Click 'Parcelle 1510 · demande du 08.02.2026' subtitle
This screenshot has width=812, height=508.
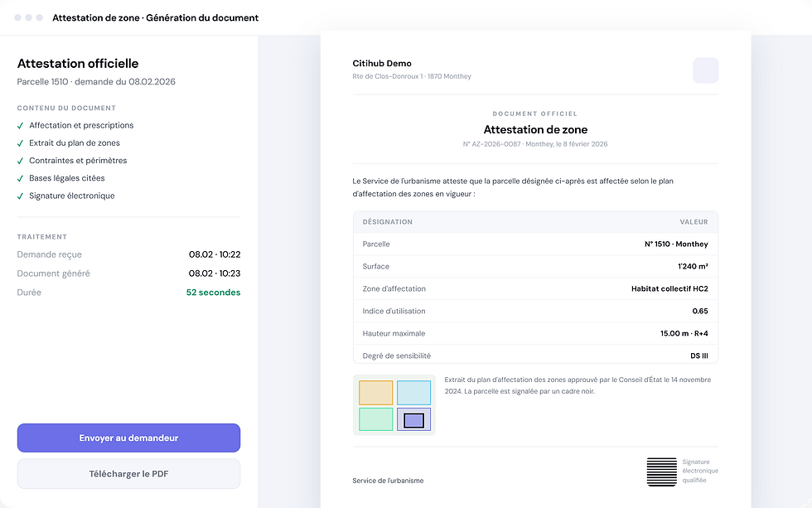click(96, 81)
